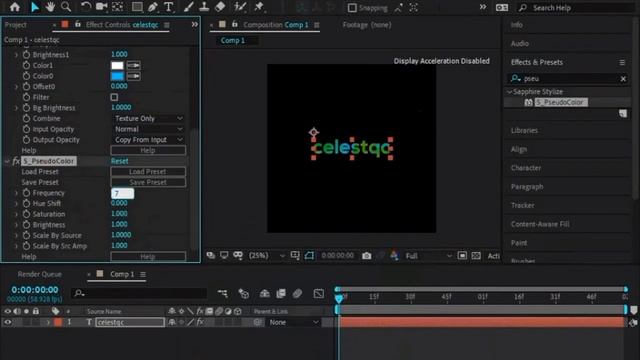Clear effects search with X button
The image size is (640, 360).
623,79
